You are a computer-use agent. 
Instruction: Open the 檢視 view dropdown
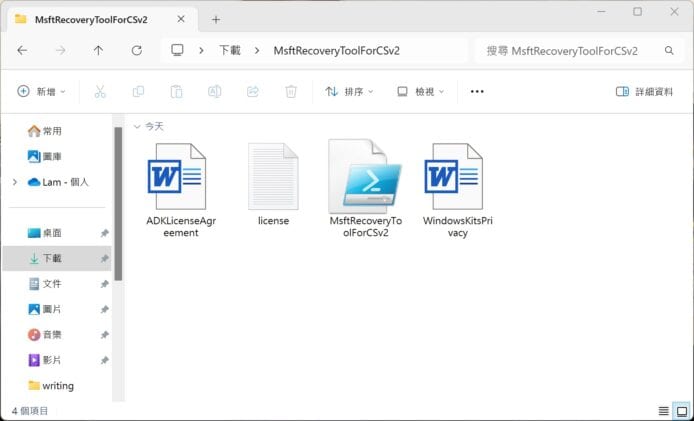click(x=421, y=92)
